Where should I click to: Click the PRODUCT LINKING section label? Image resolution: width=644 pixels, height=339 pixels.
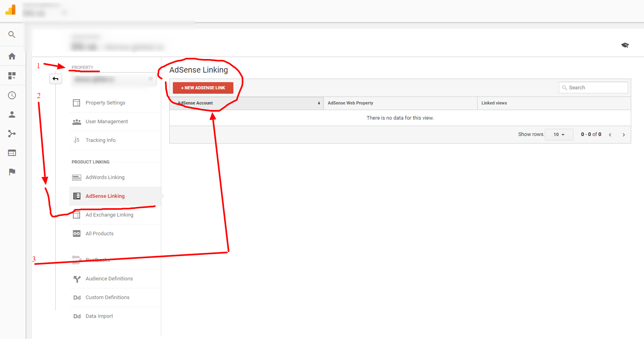pos(90,162)
